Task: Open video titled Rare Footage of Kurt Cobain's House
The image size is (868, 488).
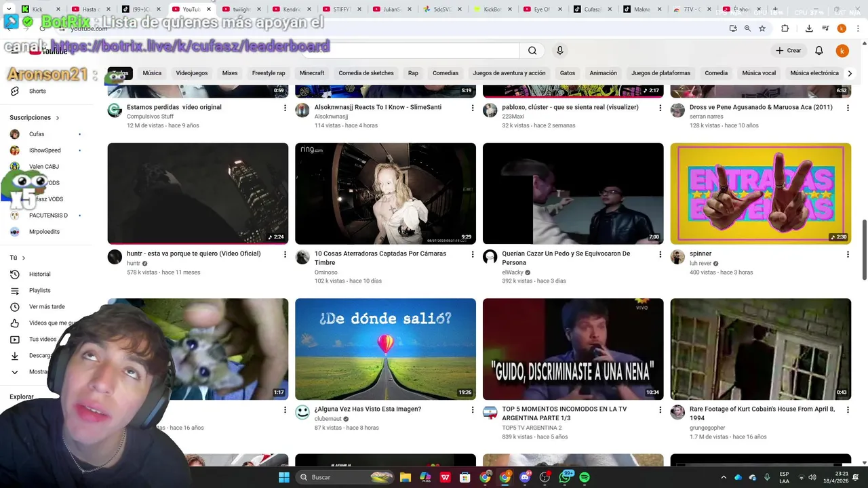Action: click(762, 413)
